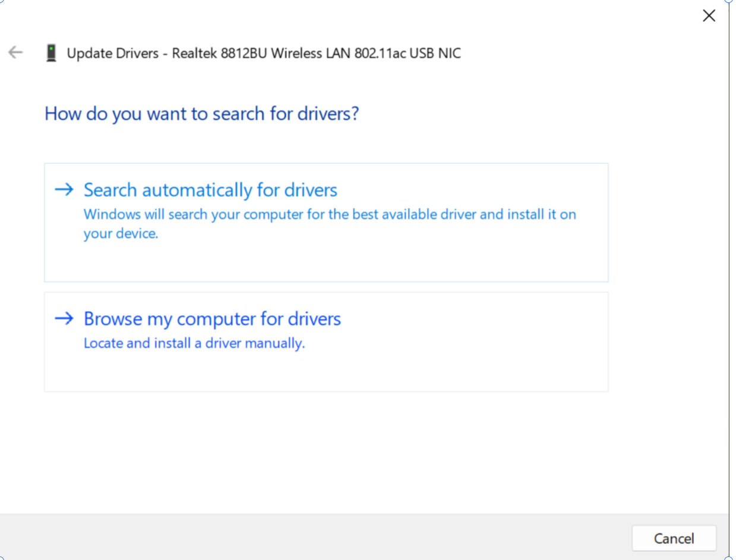Click the 'Windows will search your computer' description
This screenshot has height=560, width=736.
point(330,214)
